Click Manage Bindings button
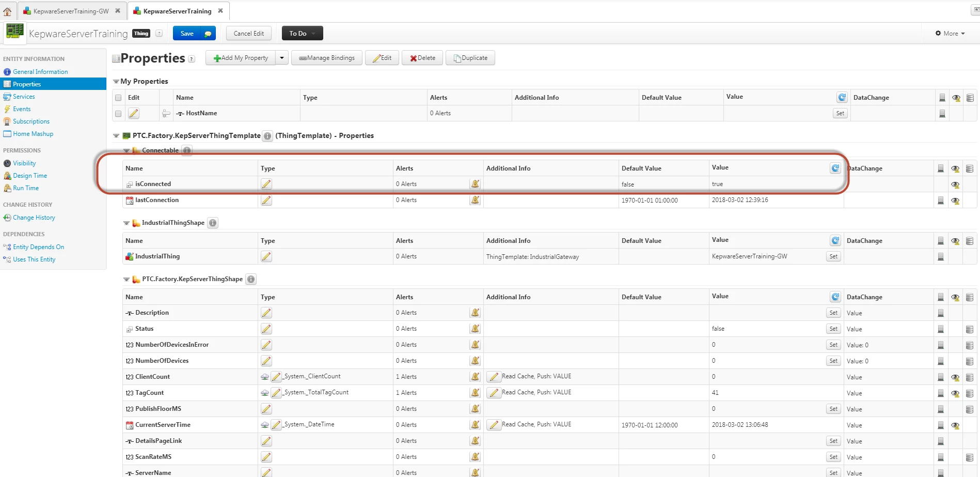 point(327,58)
